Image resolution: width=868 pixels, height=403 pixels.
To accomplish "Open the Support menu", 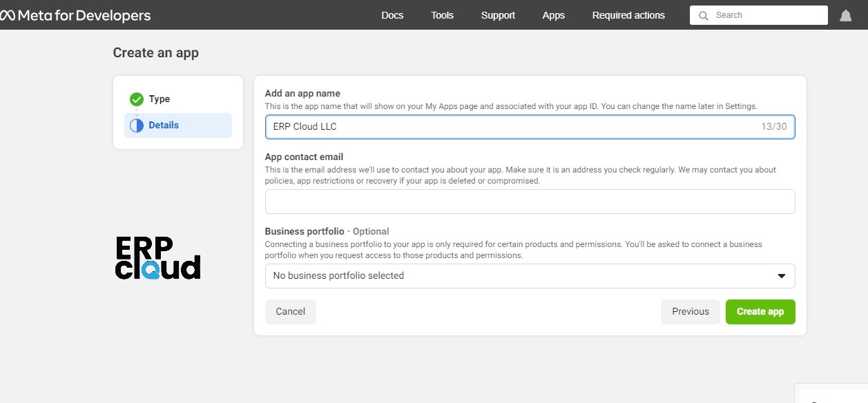I will [x=498, y=15].
